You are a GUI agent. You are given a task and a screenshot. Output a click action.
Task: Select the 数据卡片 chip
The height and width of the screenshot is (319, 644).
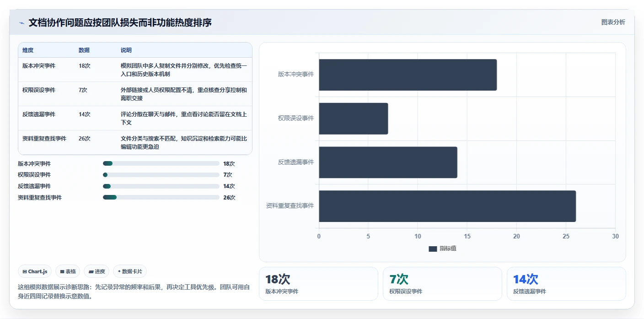pos(130,271)
